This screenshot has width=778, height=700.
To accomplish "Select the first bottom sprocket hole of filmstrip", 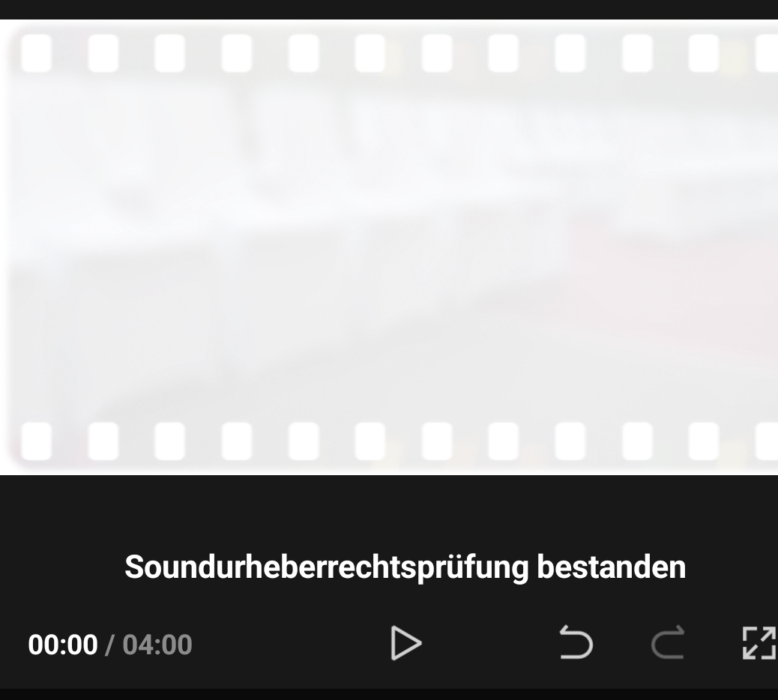I will point(36,441).
